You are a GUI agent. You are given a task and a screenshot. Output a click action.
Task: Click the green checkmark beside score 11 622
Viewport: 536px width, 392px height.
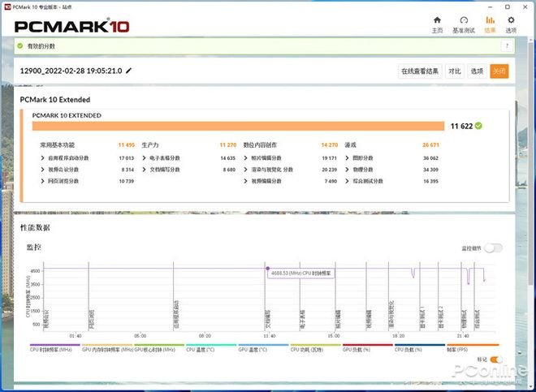tap(478, 126)
